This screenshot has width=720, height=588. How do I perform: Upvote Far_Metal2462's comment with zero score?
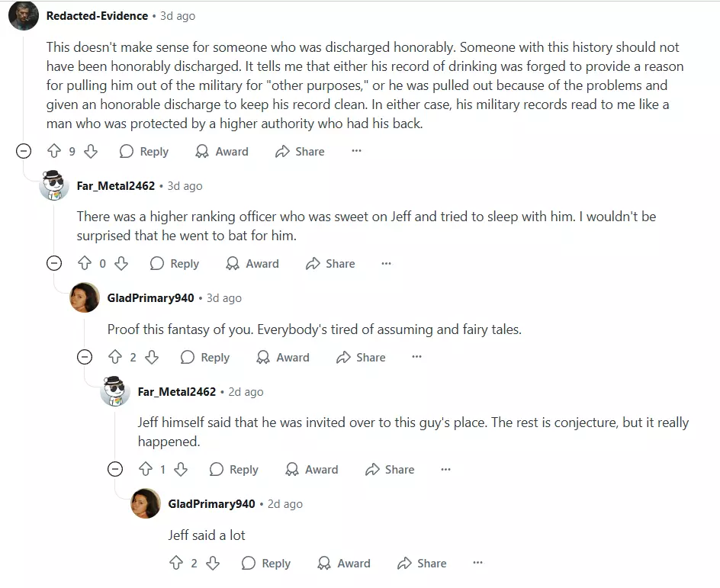click(x=85, y=263)
